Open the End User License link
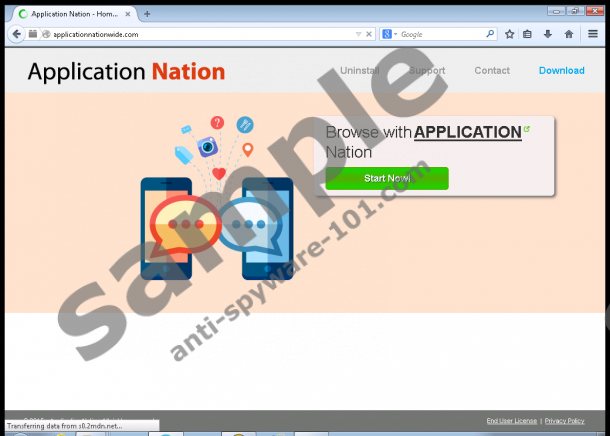Screen dimensions: 610x436 click(512, 421)
